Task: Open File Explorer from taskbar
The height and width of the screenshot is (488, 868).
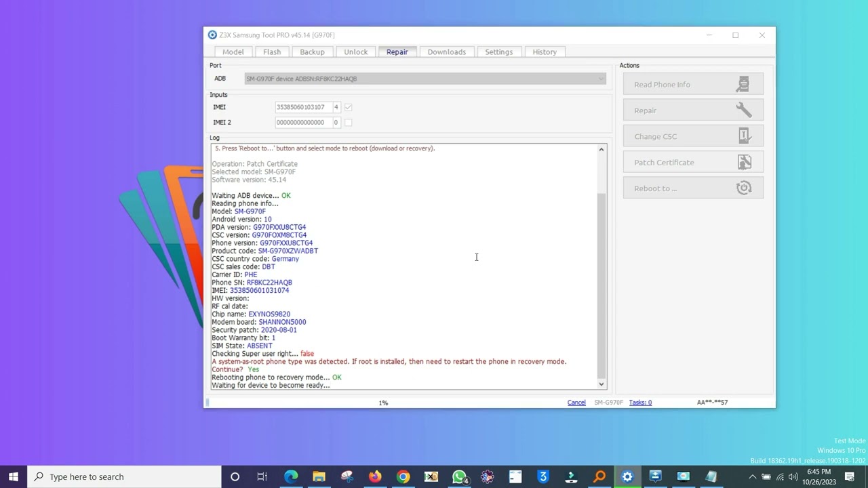Action: (319, 476)
